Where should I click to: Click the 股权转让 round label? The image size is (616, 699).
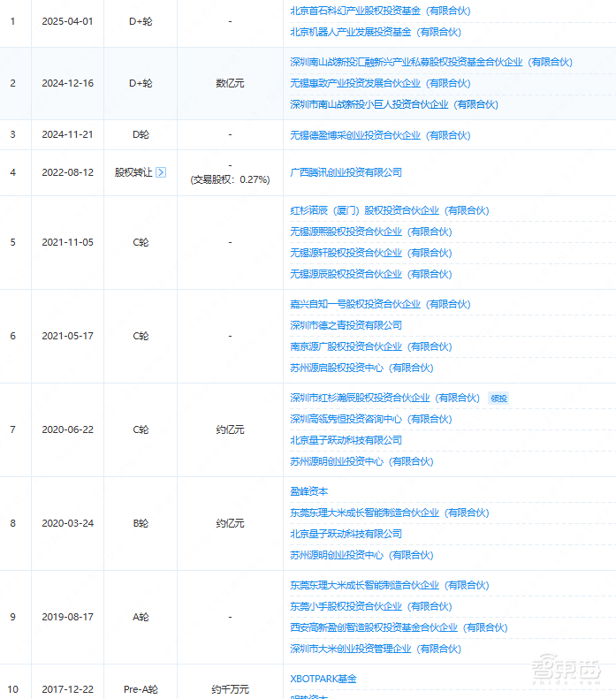coord(133,172)
